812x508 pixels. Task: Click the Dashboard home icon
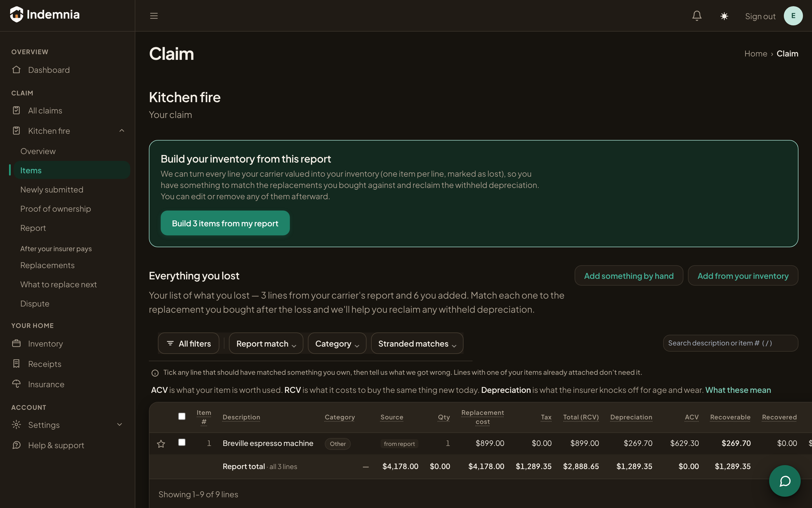(16, 69)
